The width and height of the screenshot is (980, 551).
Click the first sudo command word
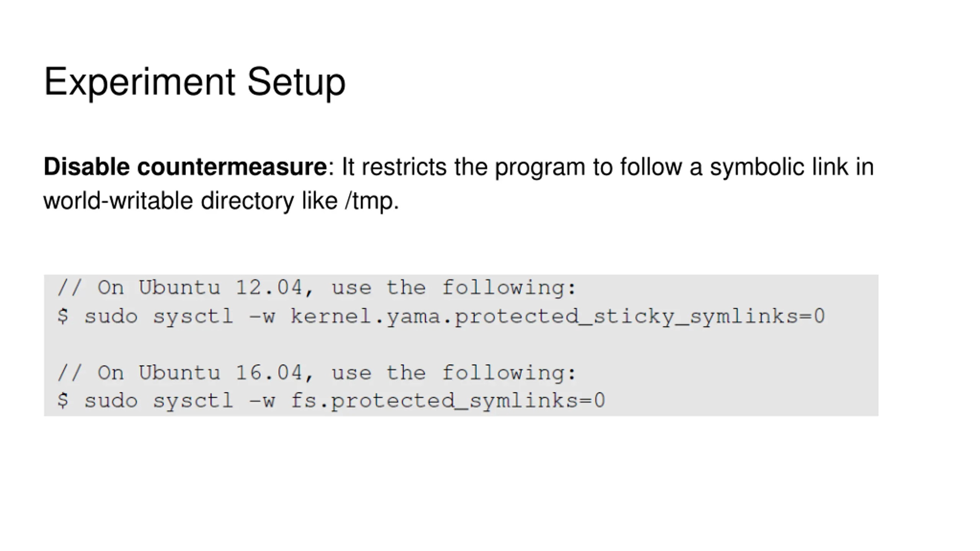click(111, 316)
